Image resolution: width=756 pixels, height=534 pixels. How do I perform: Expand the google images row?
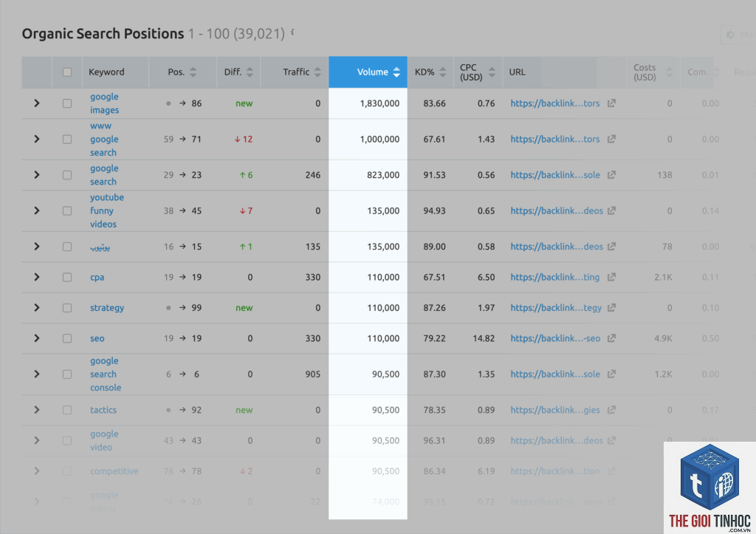point(37,103)
